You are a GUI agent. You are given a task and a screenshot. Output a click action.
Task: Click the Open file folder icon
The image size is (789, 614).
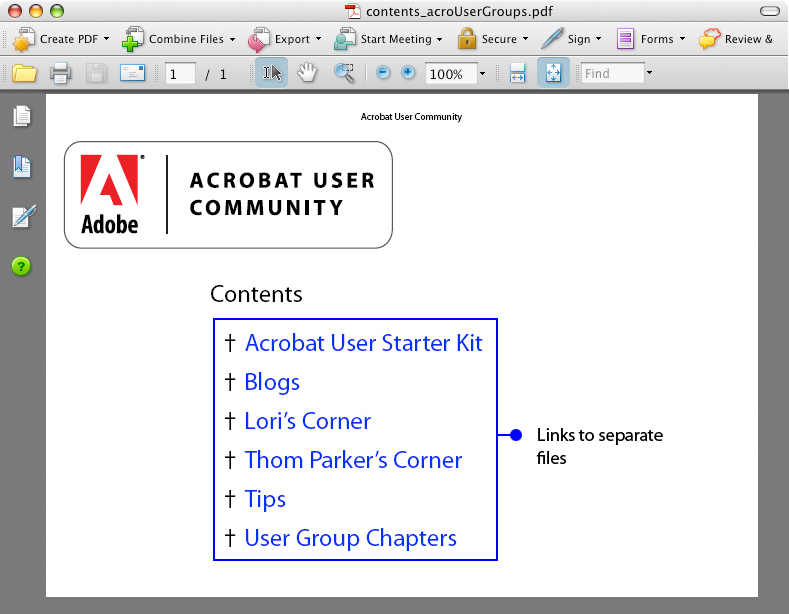point(24,73)
